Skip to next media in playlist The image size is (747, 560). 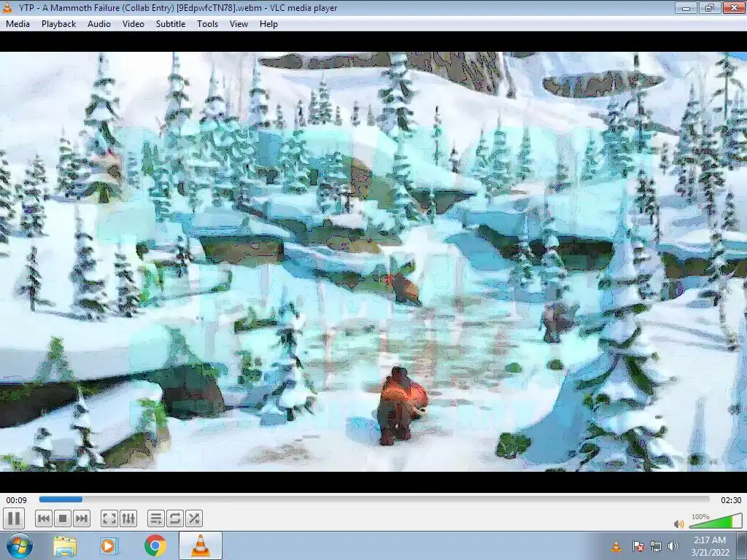click(x=82, y=518)
